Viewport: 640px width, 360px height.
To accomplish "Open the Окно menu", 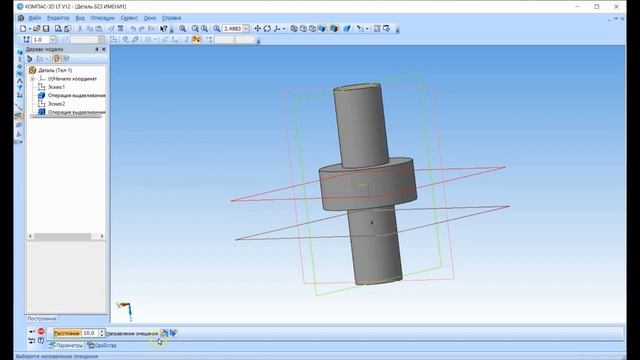I will click(150, 18).
